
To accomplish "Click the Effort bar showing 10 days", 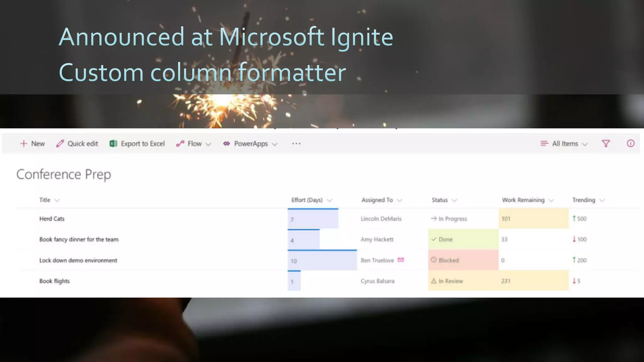I will pyautogui.click(x=322, y=261).
